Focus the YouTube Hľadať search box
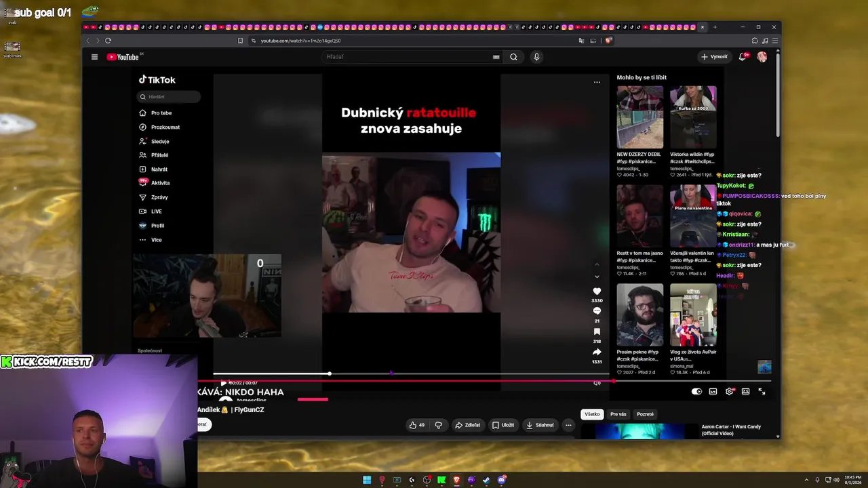The height and width of the screenshot is (488, 868). click(x=408, y=57)
